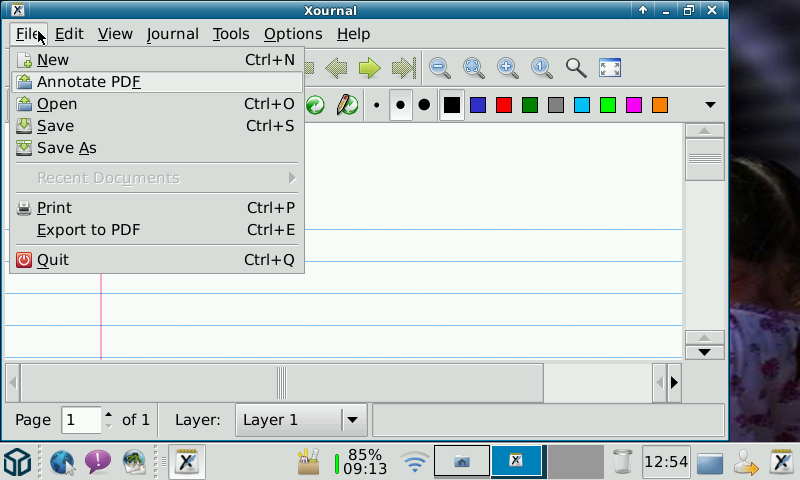The height and width of the screenshot is (480, 800).
Task: Select the Annotate PDF menu entry
Action: click(x=157, y=82)
